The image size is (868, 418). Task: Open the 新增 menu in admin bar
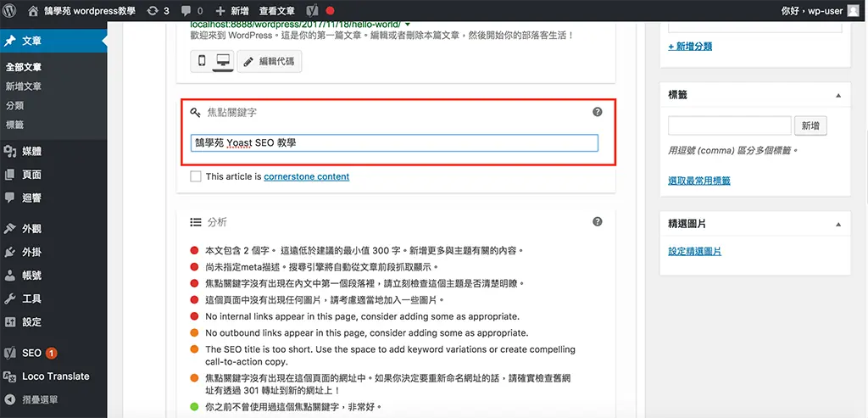(x=232, y=10)
